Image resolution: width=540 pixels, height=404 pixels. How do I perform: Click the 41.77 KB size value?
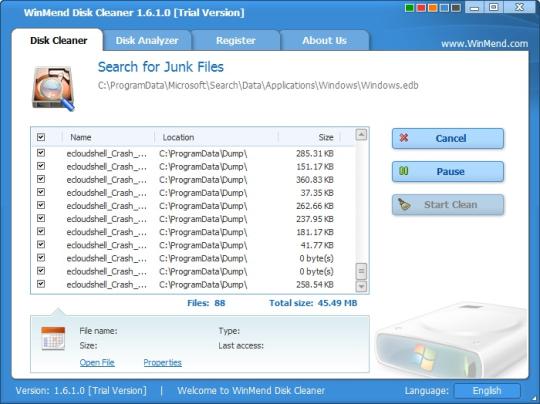tap(317, 245)
